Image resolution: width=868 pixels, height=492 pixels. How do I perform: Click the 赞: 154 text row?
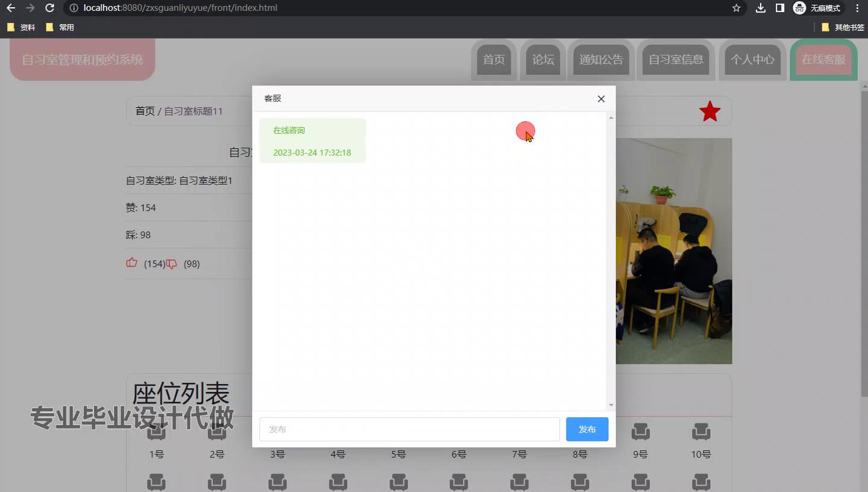(140, 207)
